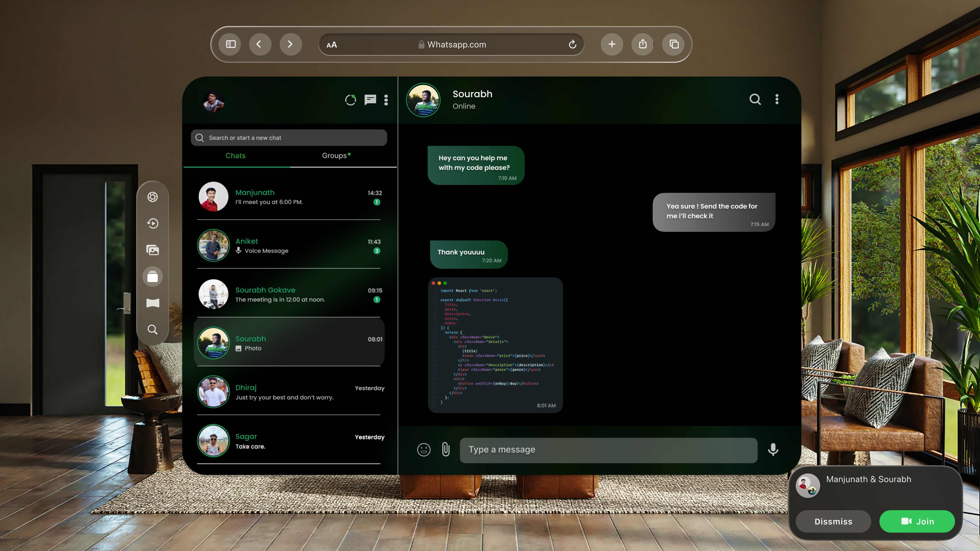This screenshot has width=980, height=551.
Task: Search within Sourabh conversation magnifier icon
Action: [755, 99]
